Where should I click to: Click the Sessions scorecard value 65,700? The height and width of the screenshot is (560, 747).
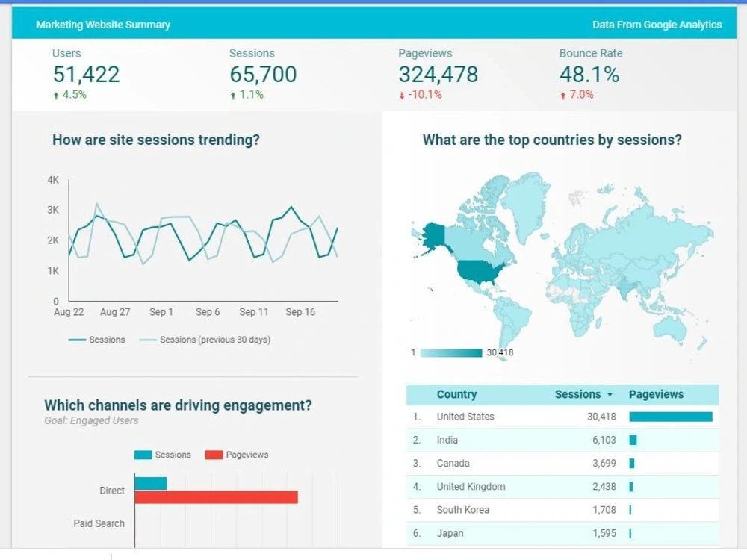pyautogui.click(x=263, y=74)
